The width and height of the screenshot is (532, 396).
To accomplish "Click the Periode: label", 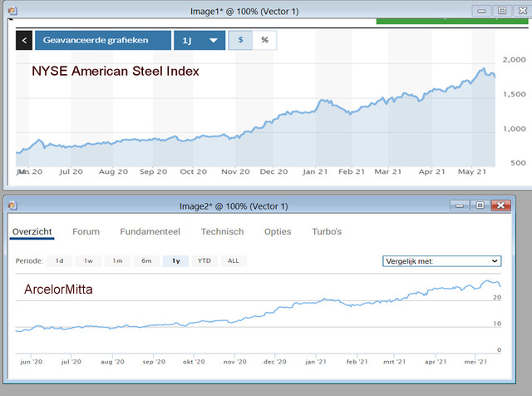I will click(29, 261).
